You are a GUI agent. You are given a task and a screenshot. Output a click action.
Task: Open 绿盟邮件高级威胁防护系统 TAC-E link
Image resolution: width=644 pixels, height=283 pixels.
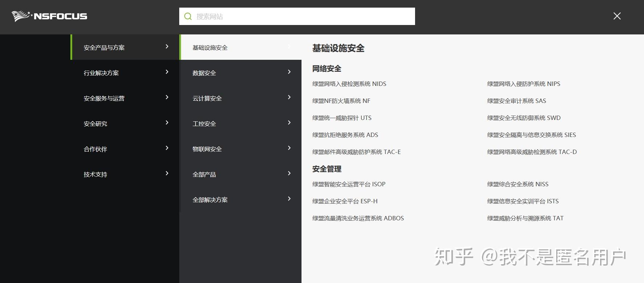(x=356, y=152)
